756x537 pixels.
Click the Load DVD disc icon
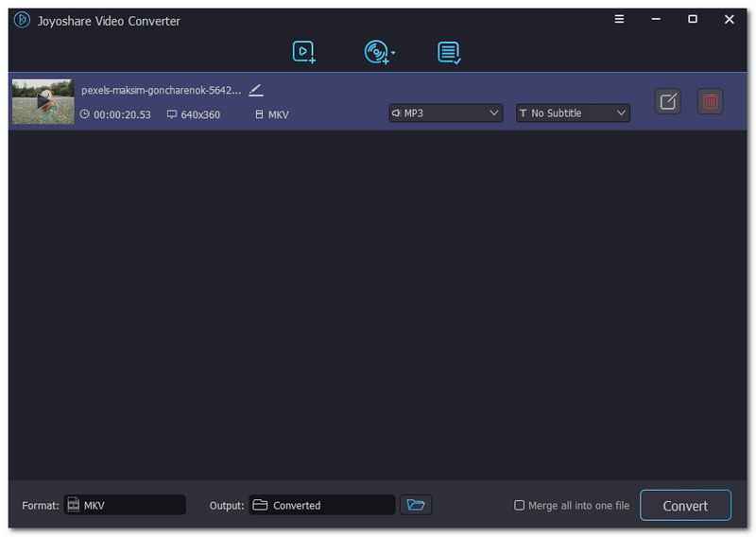tap(376, 52)
